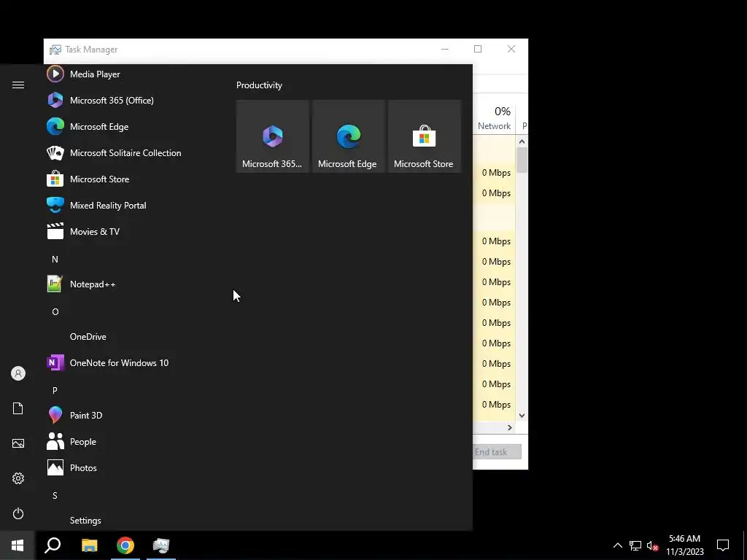Open Search from the taskbar

53,545
